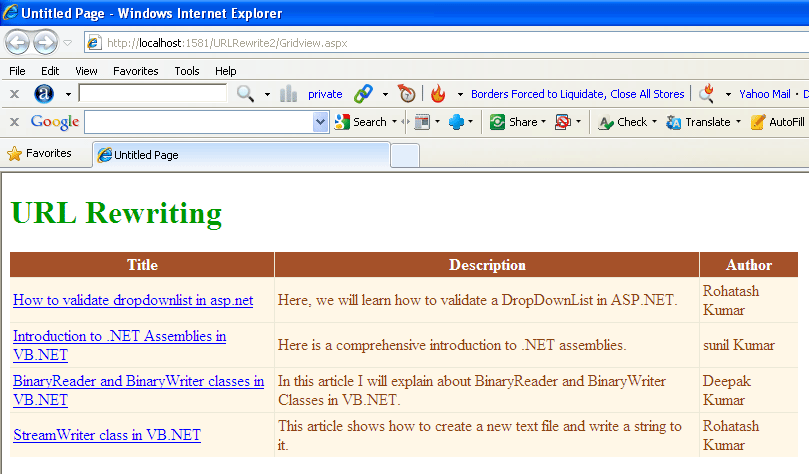The width and height of the screenshot is (809, 474).
Task: Click the page icon in address bar
Action: click(93, 43)
